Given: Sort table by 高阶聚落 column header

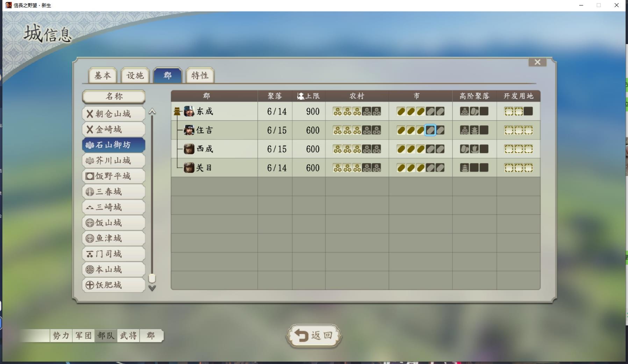Looking at the screenshot, I should (474, 96).
